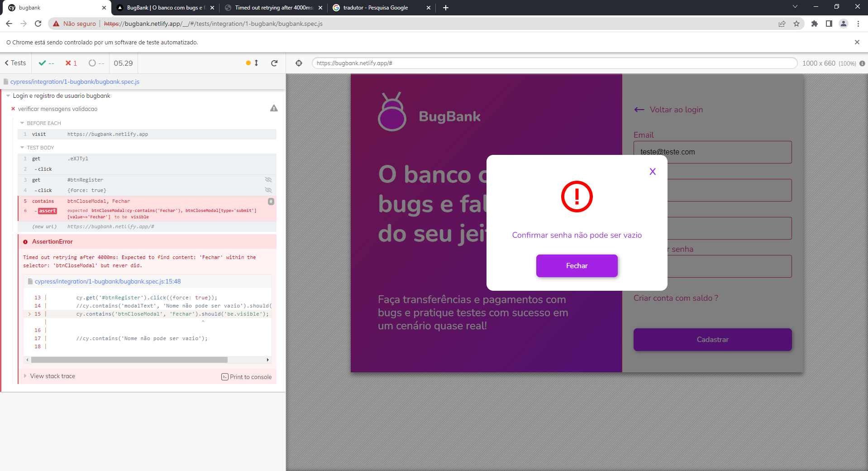Click the browser address bar URL

(x=213, y=24)
